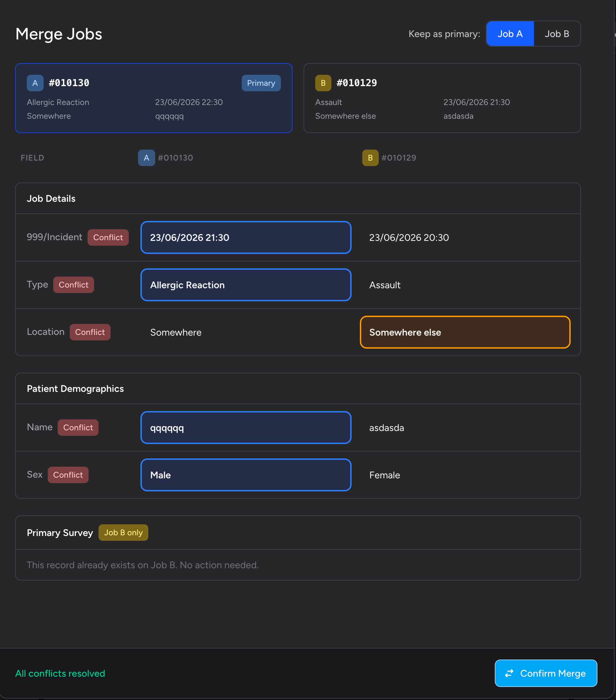Choose qqqqqq as the Name value

[246, 428]
